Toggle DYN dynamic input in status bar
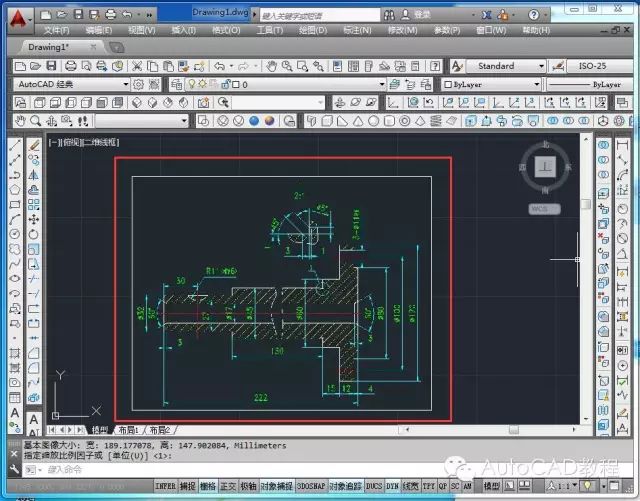The image size is (640, 501). point(392,486)
